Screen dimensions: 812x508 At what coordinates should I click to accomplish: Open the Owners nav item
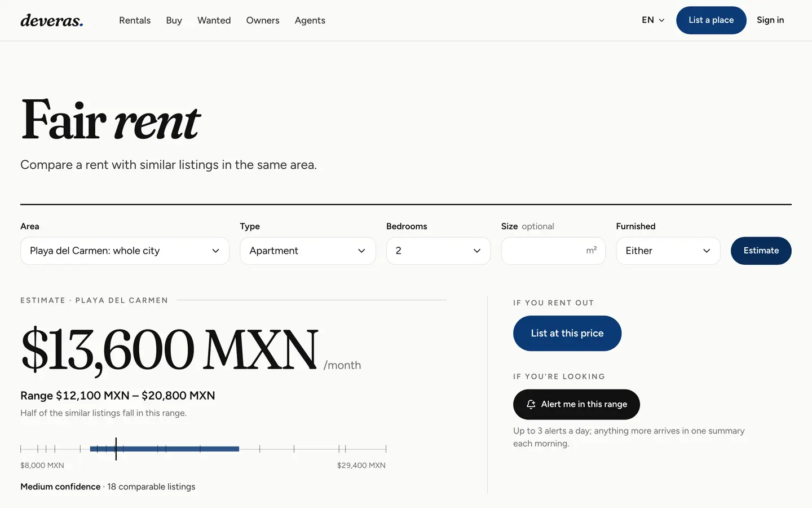tap(263, 20)
